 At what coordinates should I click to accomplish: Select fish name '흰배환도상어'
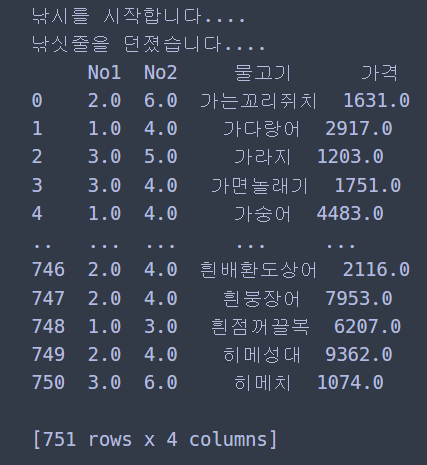pos(258,270)
